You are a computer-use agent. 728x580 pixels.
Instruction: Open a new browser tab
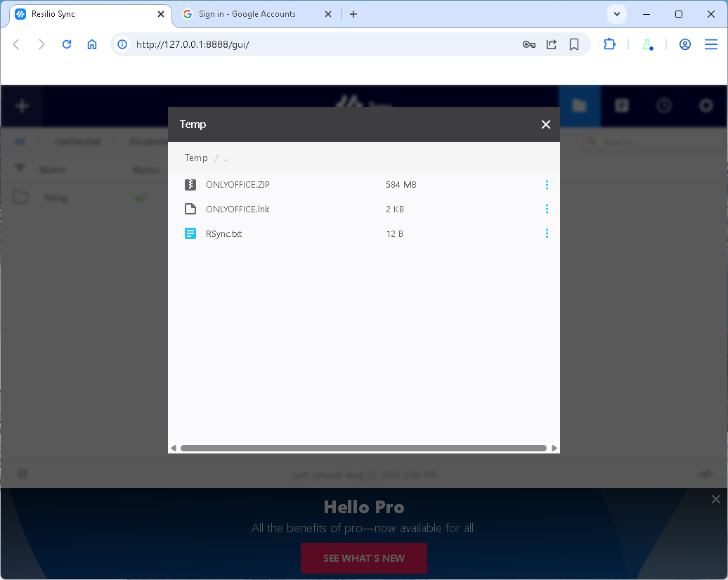[353, 14]
